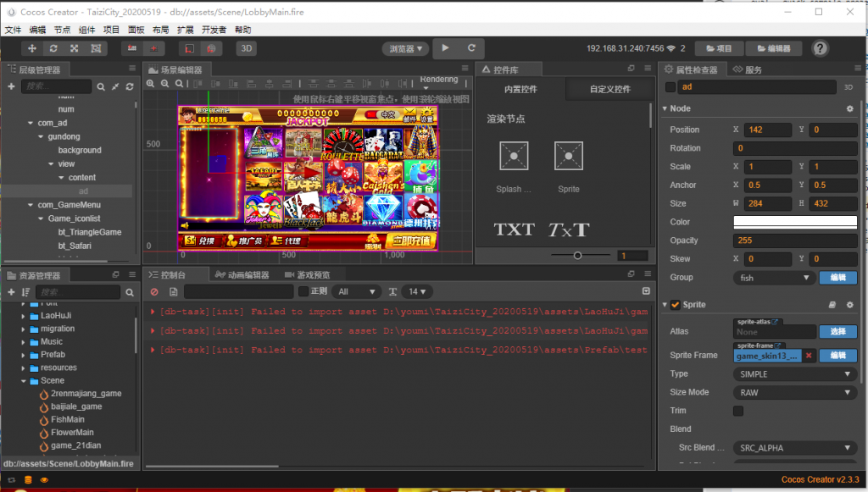Screen dimensions: 868x492
Task: Toggle the 正则 regex checkbox
Action: 303,291
